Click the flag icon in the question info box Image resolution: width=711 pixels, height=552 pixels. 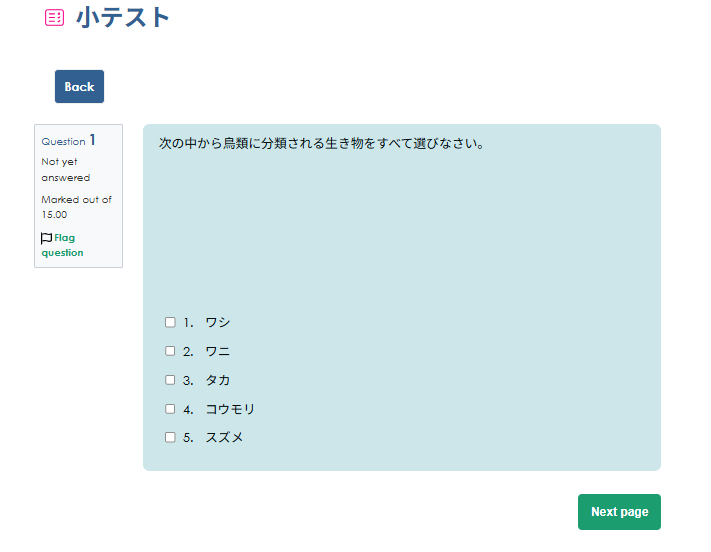coord(46,238)
